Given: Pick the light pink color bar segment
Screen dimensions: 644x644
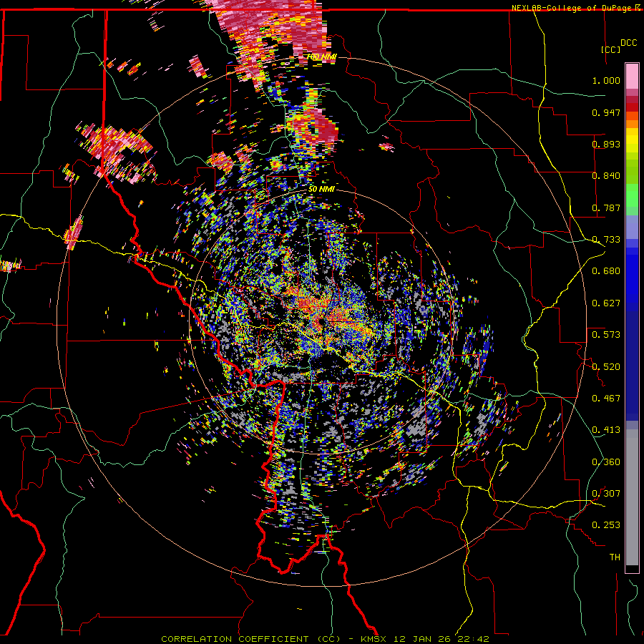Looking at the screenshot, I should coord(632,77).
